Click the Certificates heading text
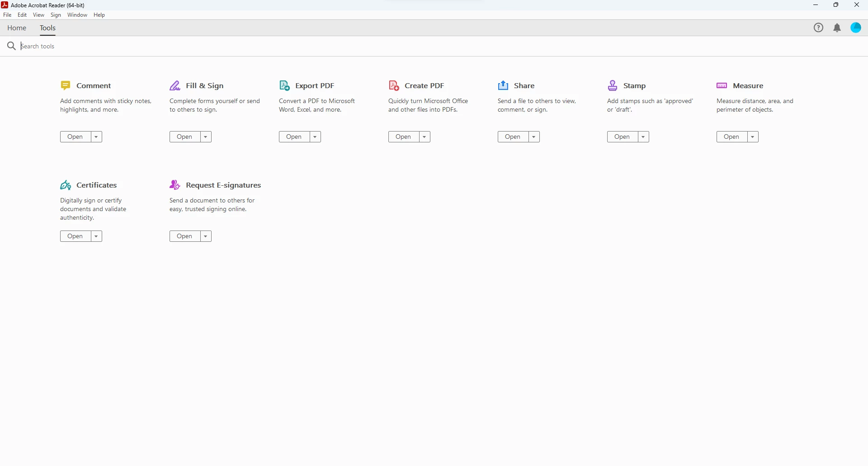Image resolution: width=868 pixels, height=466 pixels. click(x=97, y=185)
